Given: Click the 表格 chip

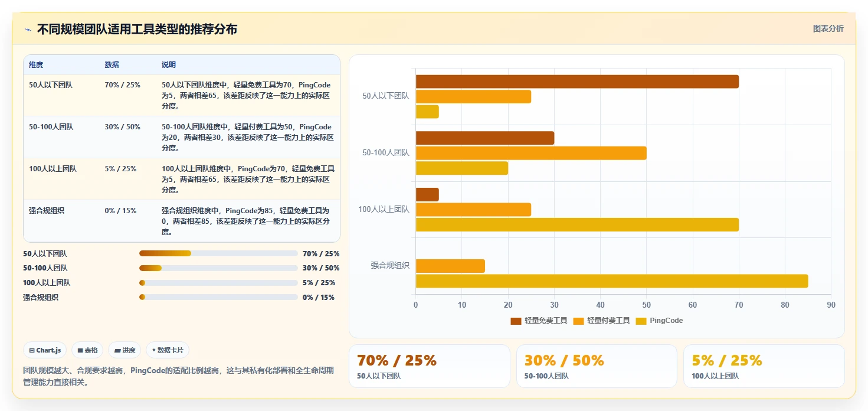Looking at the screenshot, I should point(87,350).
